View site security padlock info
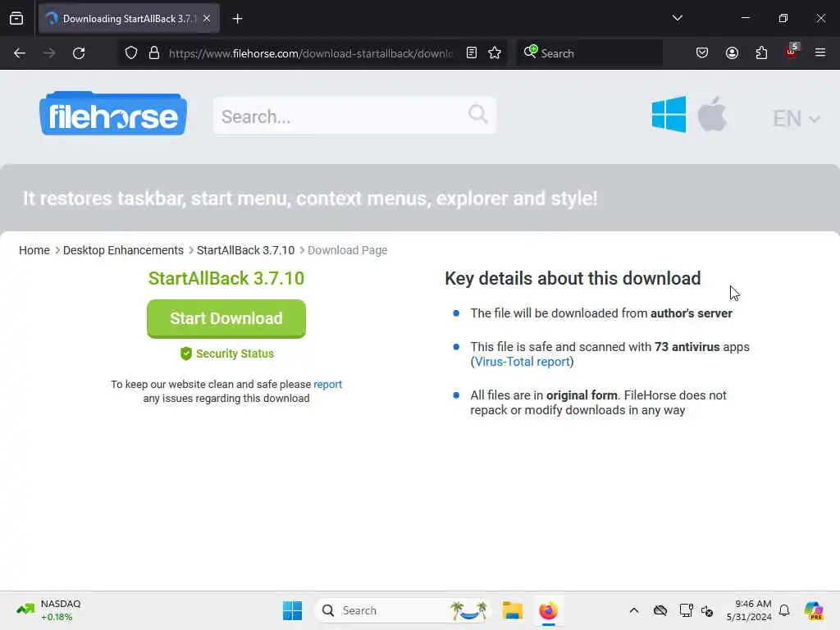This screenshot has height=630, width=840. click(154, 53)
